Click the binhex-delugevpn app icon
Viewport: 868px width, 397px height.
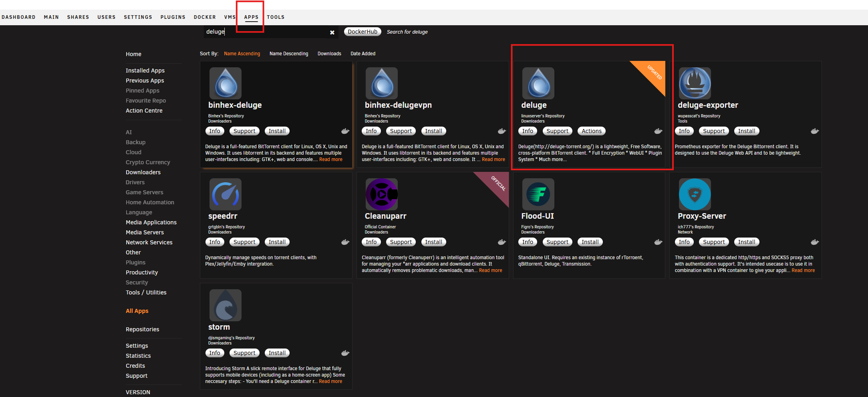[382, 83]
